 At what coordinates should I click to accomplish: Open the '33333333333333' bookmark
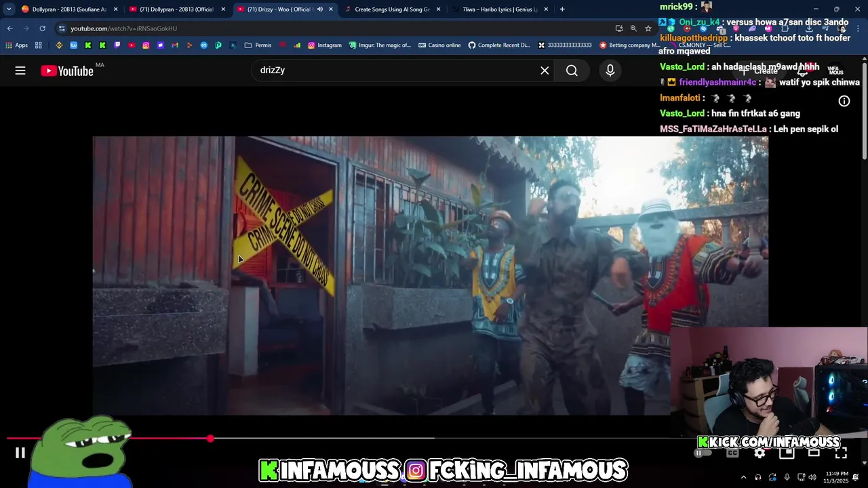click(x=564, y=45)
